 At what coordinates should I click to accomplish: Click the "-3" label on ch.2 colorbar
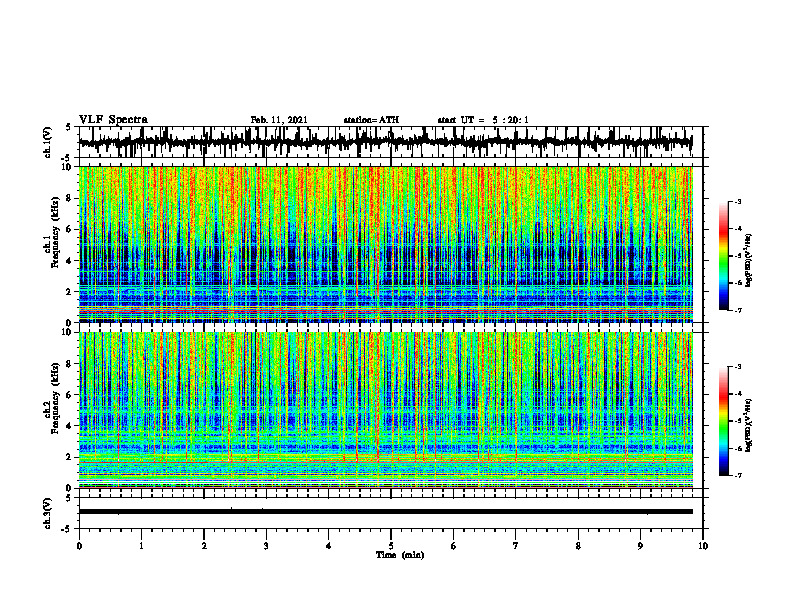point(738,367)
